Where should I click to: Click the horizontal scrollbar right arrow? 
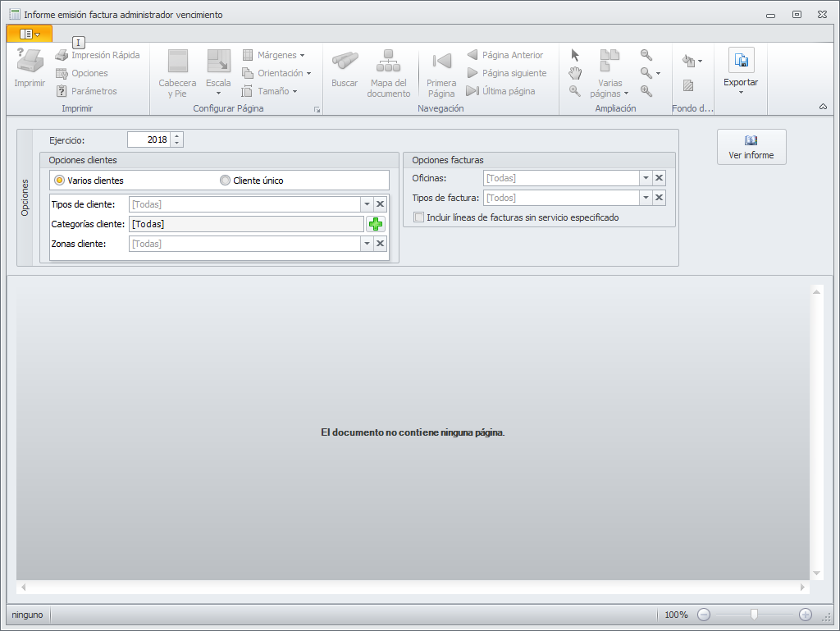(802, 587)
